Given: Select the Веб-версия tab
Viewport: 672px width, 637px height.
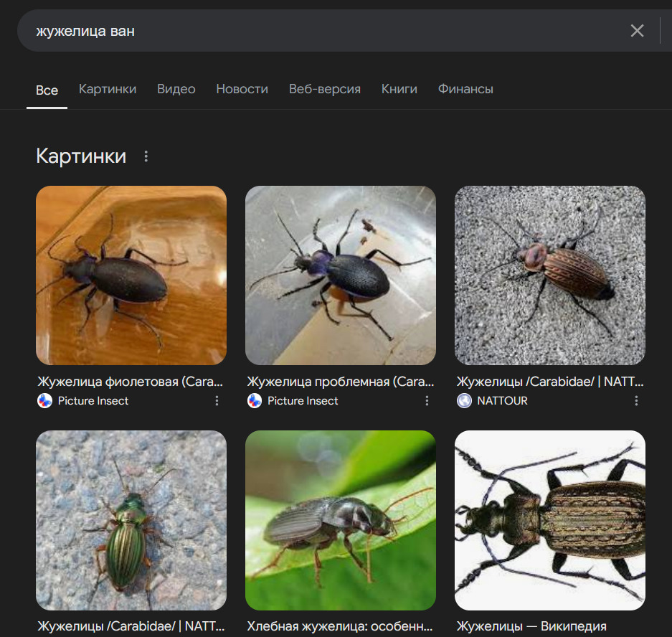Looking at the screenshot, I should click(x=325, y=89).
